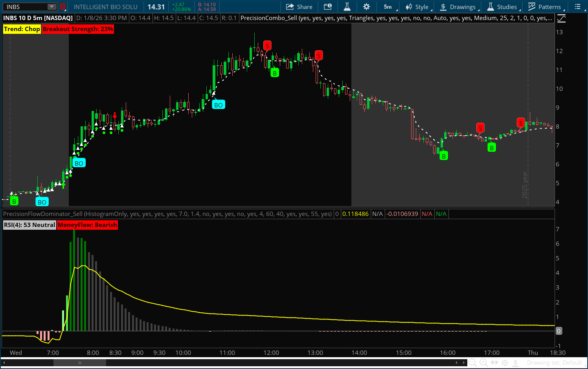Toggle the crosshair cursor icon
588x369 pixels.
tap(505, 363)
